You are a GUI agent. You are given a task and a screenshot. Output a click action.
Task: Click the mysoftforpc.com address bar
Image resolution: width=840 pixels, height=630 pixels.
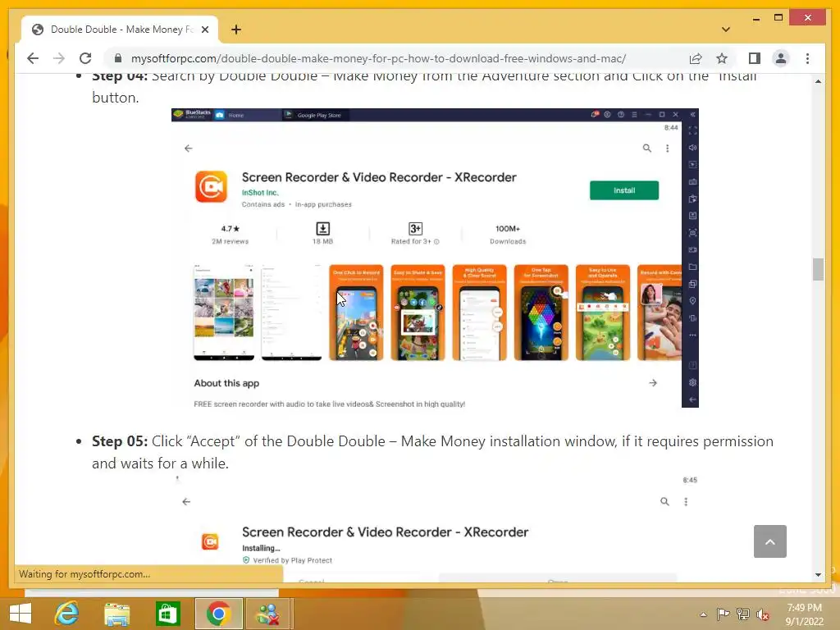(378, 58)
